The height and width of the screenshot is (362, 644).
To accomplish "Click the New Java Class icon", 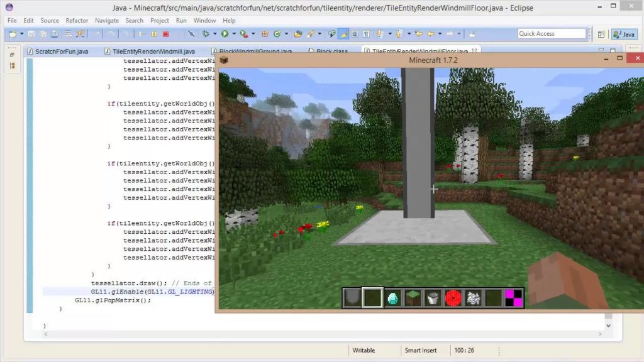I will (x=277, y=34).
